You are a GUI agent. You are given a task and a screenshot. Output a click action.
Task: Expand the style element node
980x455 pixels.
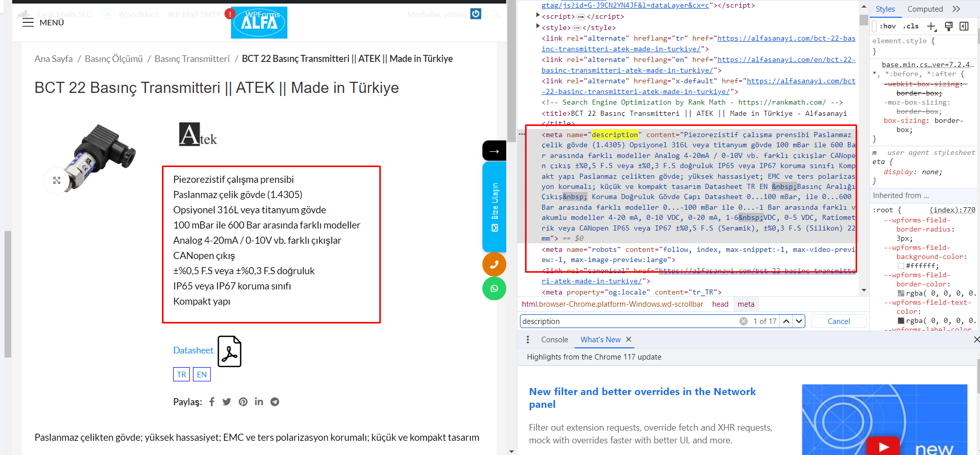(x=538, y=26)
